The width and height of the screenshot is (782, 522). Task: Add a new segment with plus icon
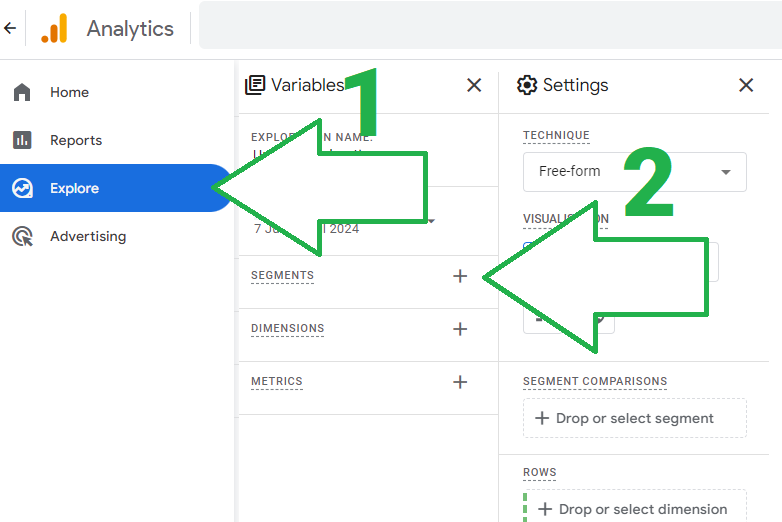[x=460, y=276]
